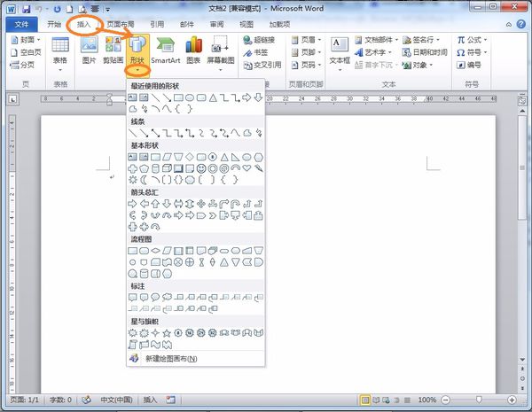Click the 字数: 0 word count

coord(60,400)
